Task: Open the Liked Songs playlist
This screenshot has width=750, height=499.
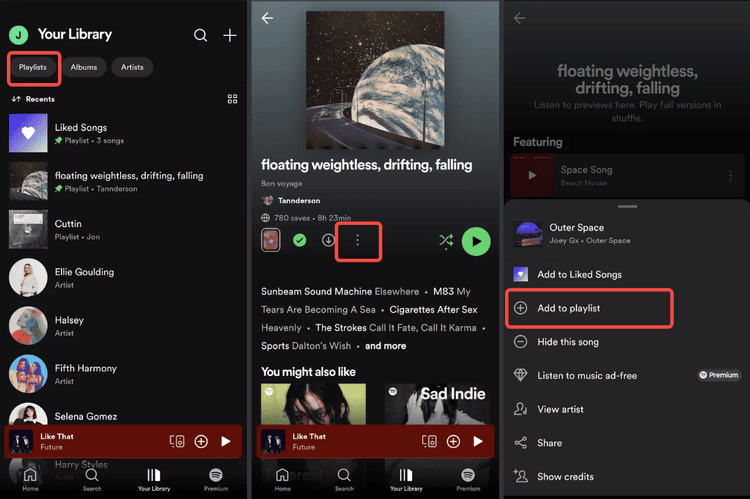Action: tap(124, 133)
